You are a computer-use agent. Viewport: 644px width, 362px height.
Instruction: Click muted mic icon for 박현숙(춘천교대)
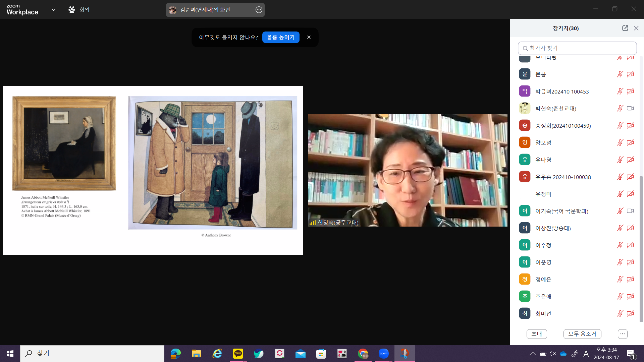point(620,108)
